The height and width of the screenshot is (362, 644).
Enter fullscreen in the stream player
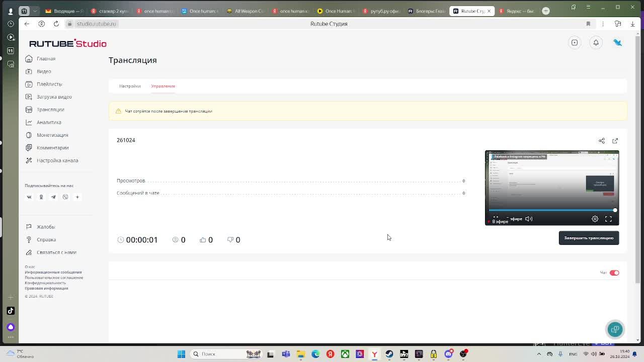click(x=608, y=219)
